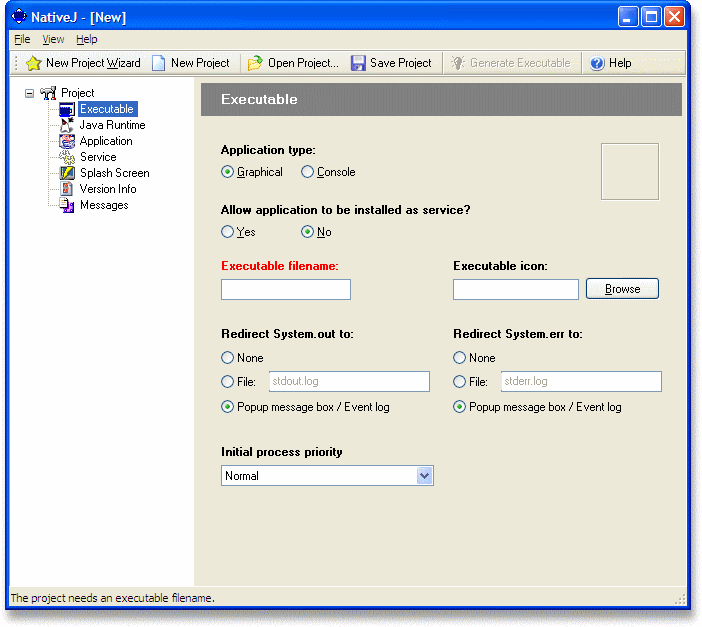The width and height of the screenshot is (702, 627).
Task: Open the Help menu
Action: pyautogui.click(x=86, y=39)
